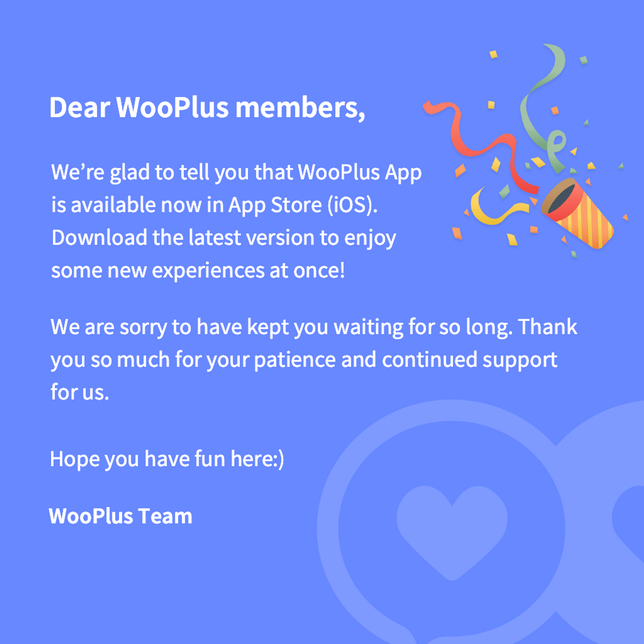Click the "Dear WooPlus members," heading
The image size is (644, 644).
pos(207,108)
